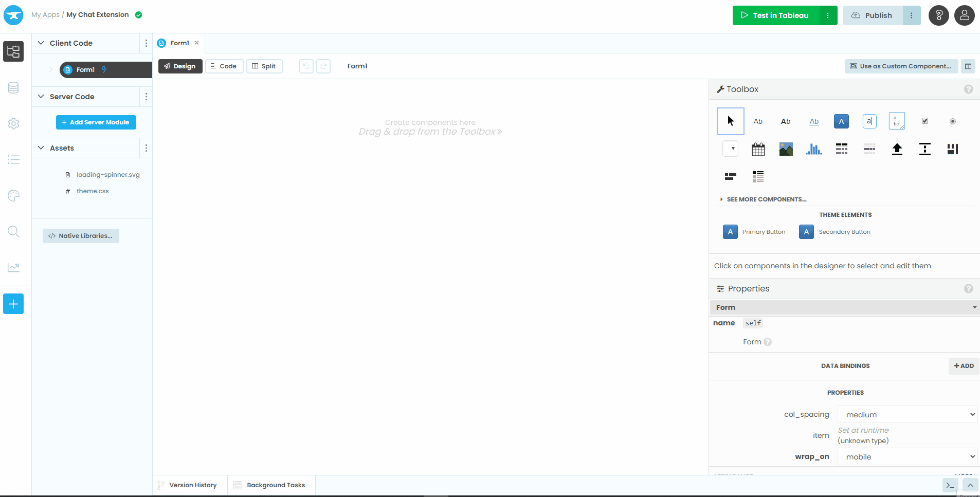Select the Button component in the Toolbox
The height and width of the screenshot is (497, 980).
[841, 121]
